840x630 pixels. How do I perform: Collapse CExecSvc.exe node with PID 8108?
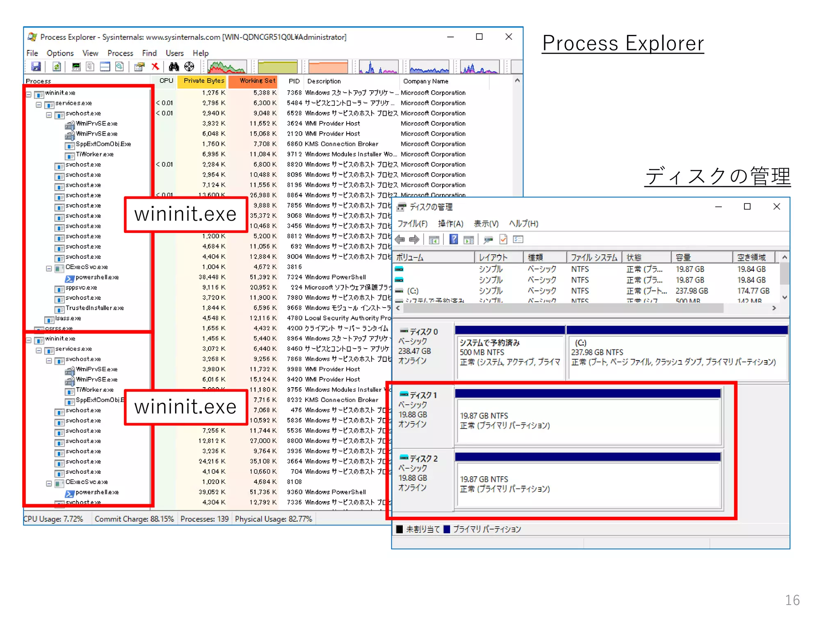click(x=49, y=484)
